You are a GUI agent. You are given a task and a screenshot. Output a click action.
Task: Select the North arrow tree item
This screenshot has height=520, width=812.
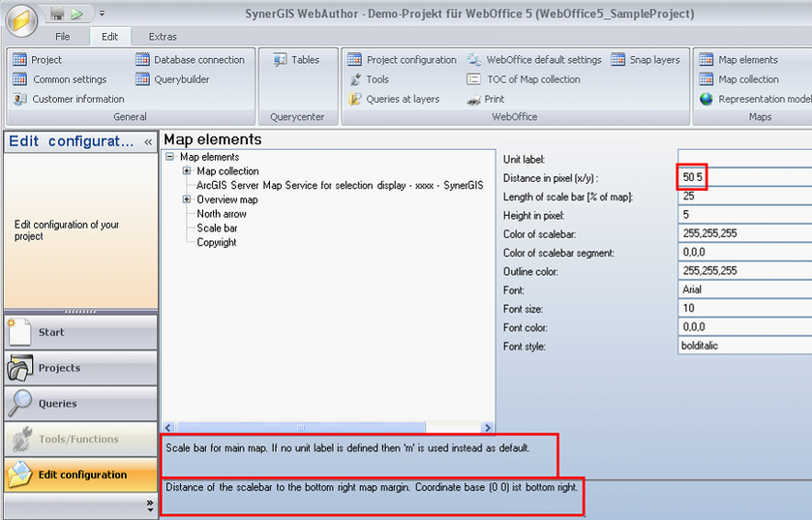pyautogui.click(x=222, y=213)
